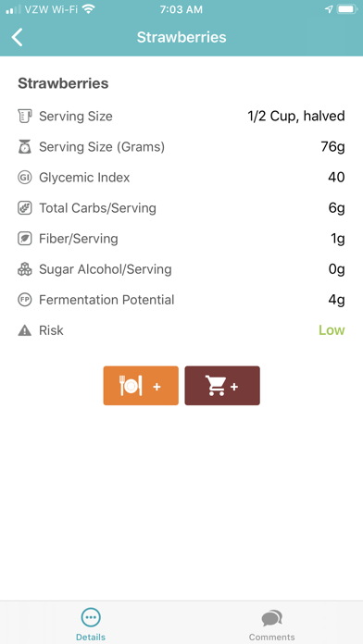The width and height of the screenshot is (363, 644).
Task: Click the Glycemic Index value 40
Action: point(336,178)
